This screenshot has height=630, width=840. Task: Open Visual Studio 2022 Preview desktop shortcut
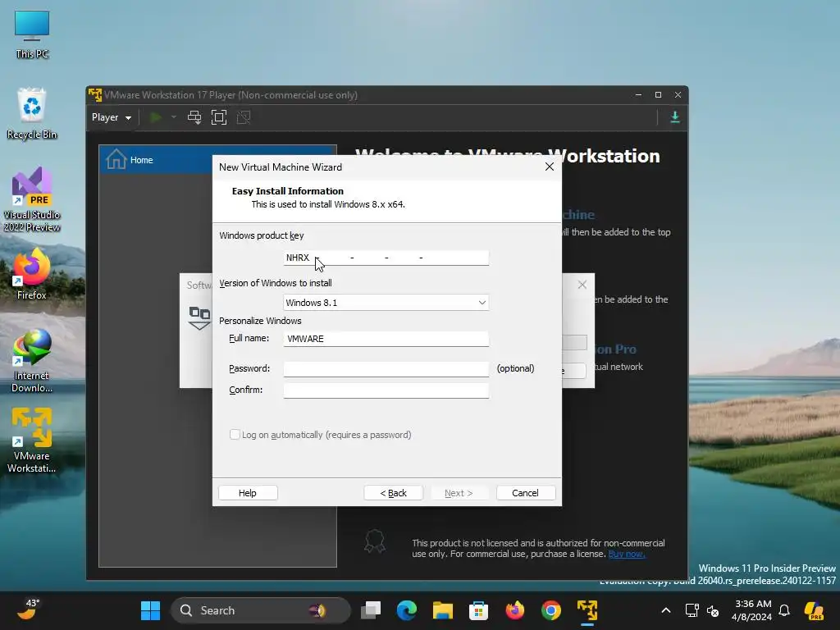click(x=32, y=199)
